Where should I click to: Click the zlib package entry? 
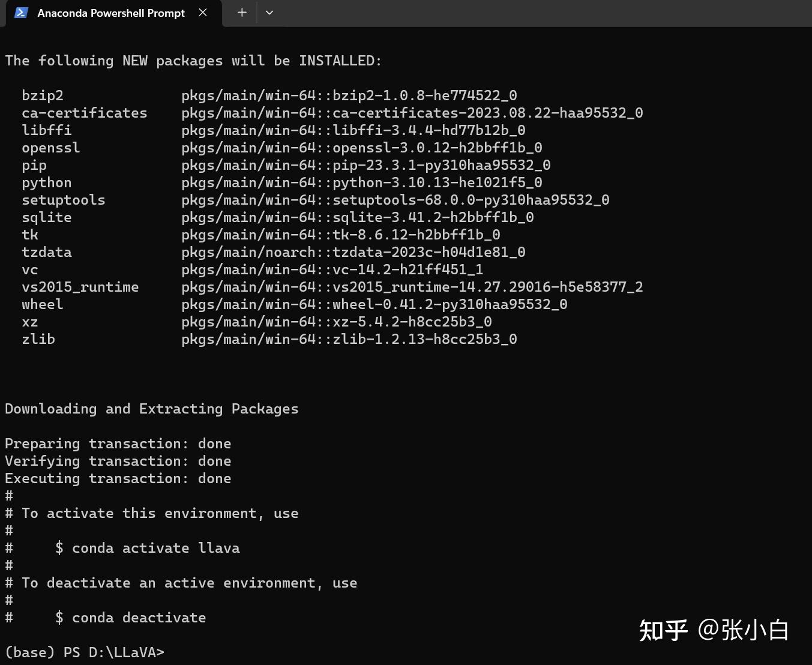349,339
